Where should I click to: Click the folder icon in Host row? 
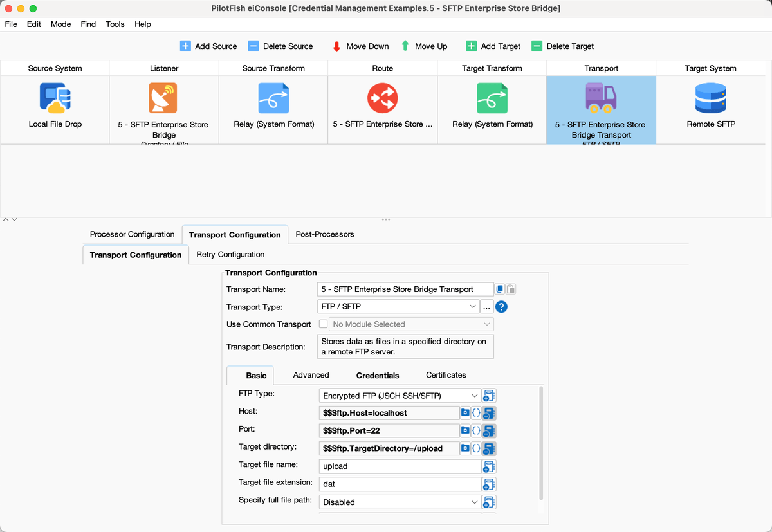pyautogui.click(x=465, y=412)
